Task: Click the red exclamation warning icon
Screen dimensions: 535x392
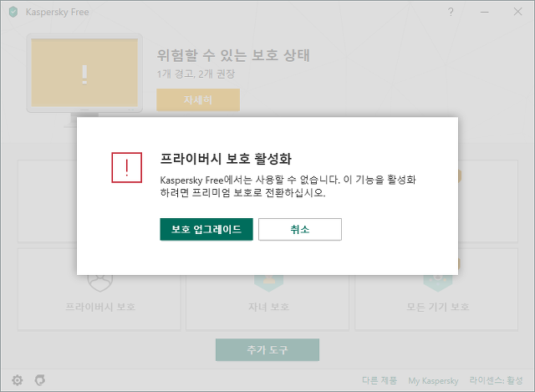Action: (126, 167)
